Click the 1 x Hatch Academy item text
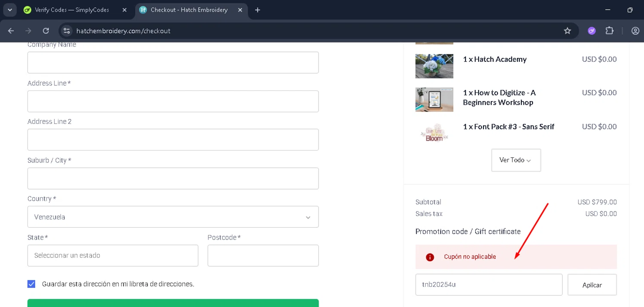 [x=495, y=59]
